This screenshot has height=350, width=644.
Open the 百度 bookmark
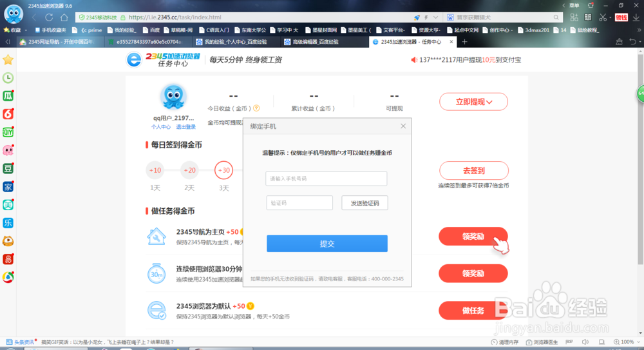[151, 30]
